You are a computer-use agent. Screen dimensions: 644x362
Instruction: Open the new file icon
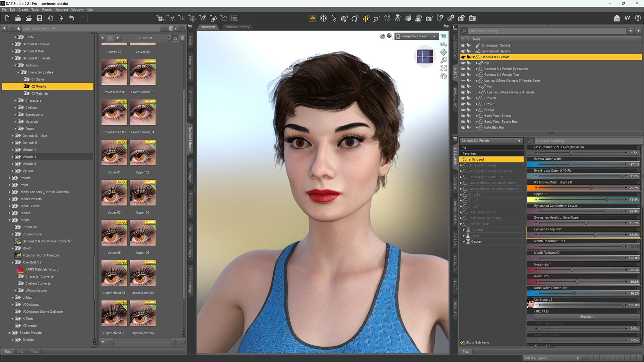(x=7, y=18)
